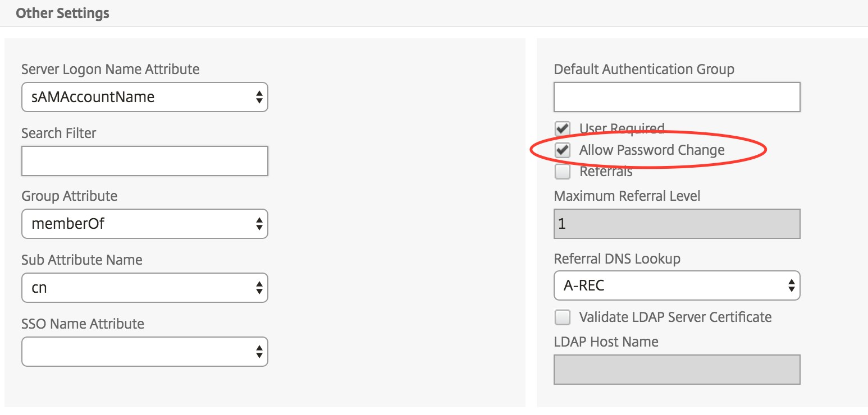Image resolution: width=868 pixels, height=415 pixels.
Task: Click the cn dropdown arrows
Action: (x=259, y=288)
